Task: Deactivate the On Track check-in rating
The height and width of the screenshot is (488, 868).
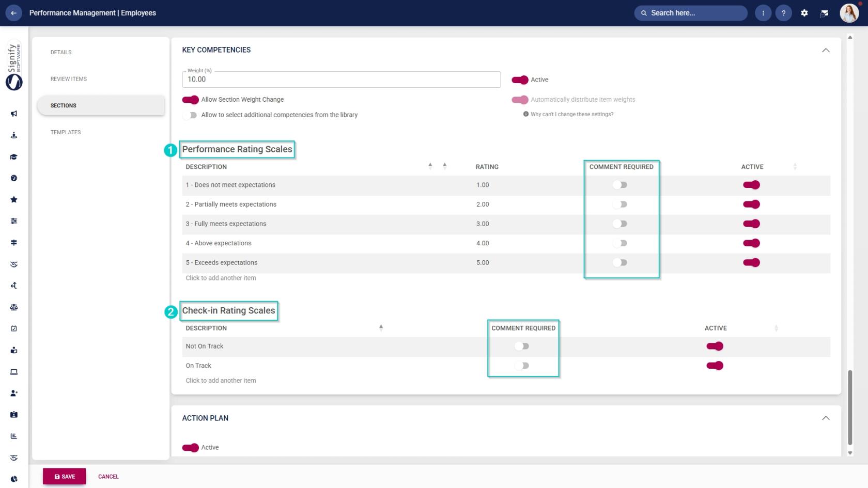Action: pos(715,366)
